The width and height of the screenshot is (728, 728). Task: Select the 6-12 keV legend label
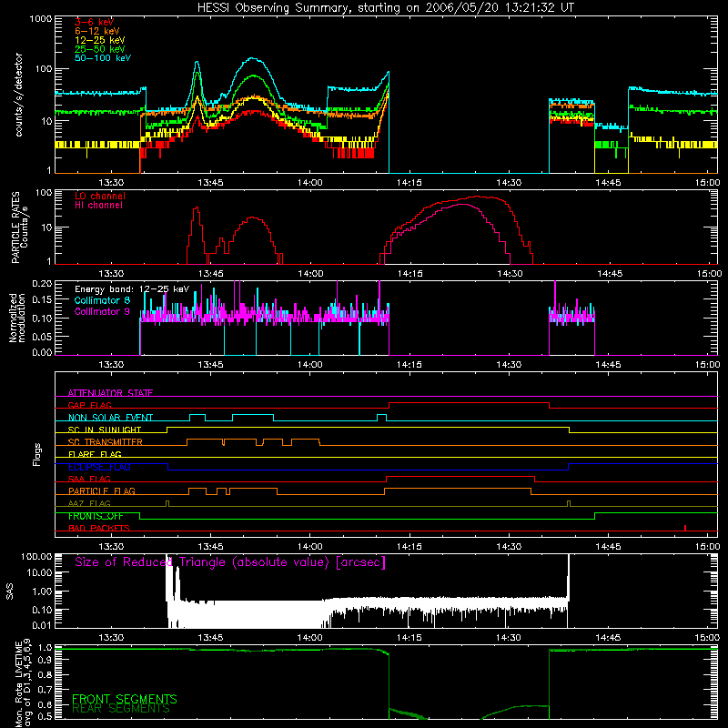[97, 31]
